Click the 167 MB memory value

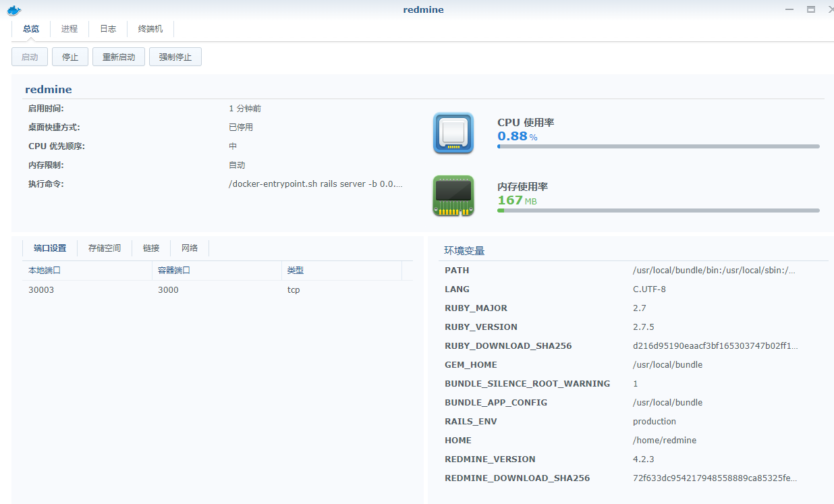pos(517,200)
